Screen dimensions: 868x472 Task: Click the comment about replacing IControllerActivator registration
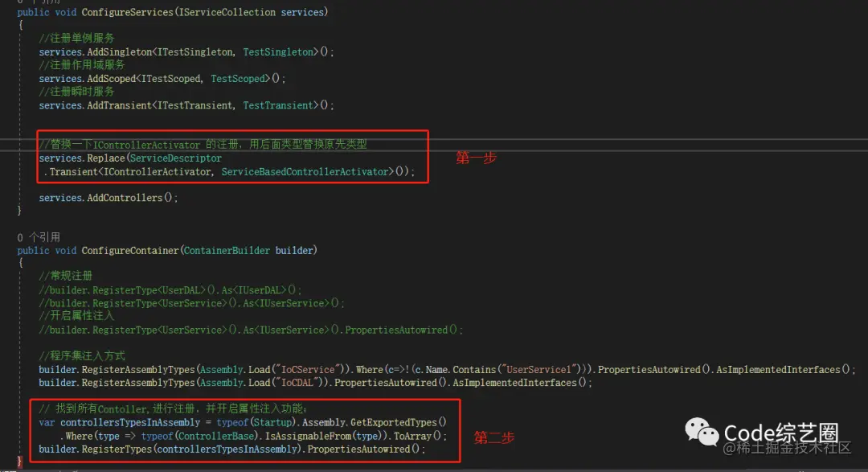tap(203, 145)
